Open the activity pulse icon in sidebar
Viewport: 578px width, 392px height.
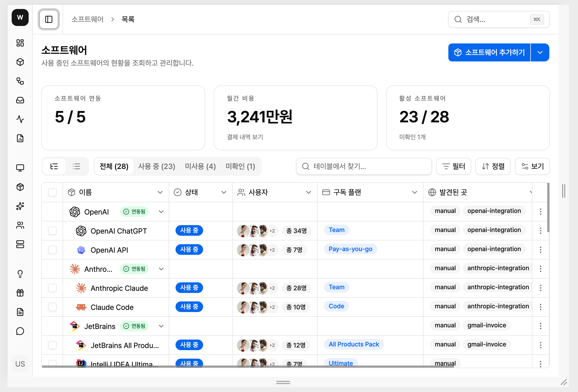point(20,119)
